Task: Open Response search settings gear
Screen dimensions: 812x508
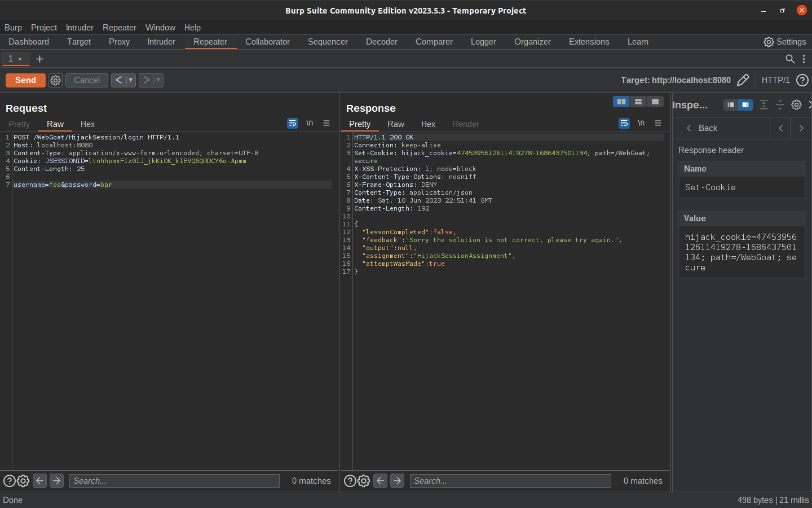Action: tap(364, 481)
